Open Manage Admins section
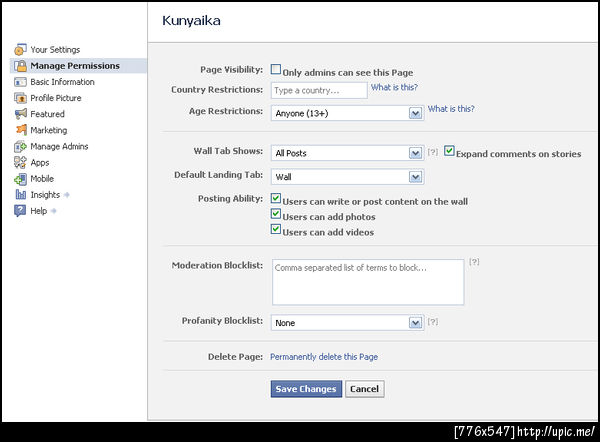 (x=59, y=147)
